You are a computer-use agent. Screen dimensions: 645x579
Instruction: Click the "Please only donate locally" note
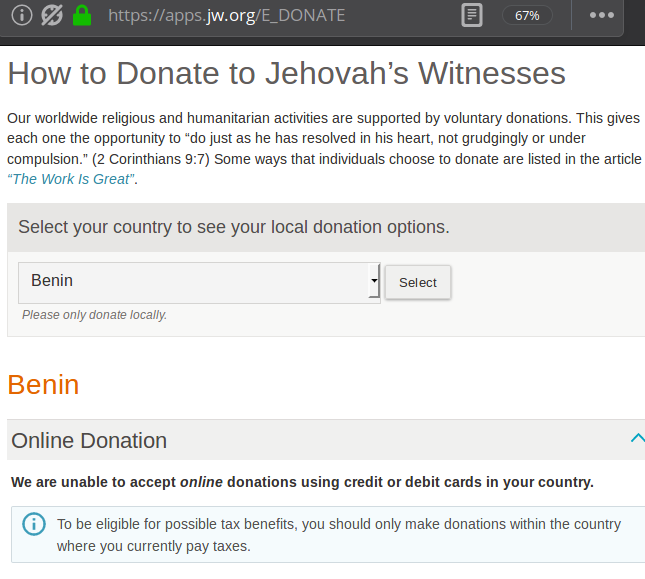(94, 315)
